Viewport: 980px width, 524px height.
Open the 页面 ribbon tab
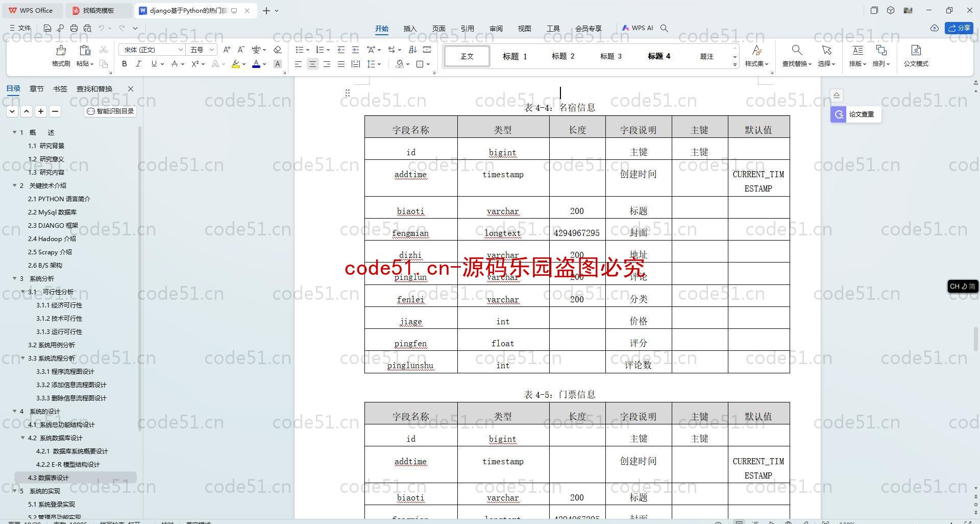438,29
